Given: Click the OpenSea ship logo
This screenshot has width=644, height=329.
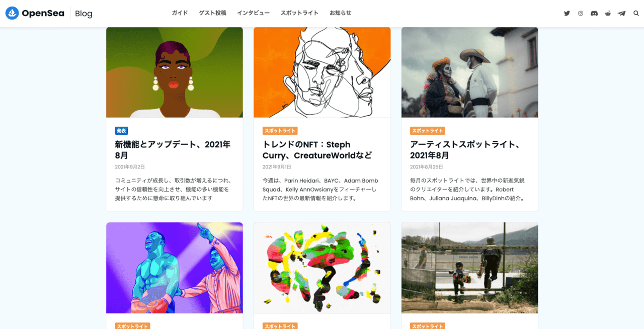Looking at the screenshot, I should click(x=12, y=13).
